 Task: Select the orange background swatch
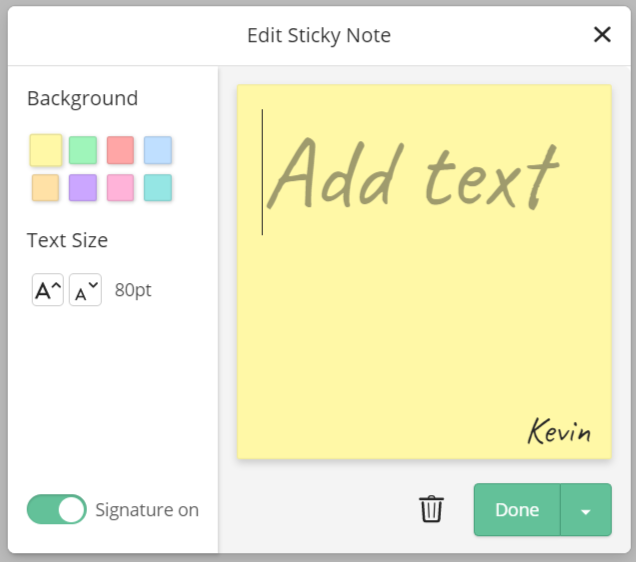[x=45, y=188]
